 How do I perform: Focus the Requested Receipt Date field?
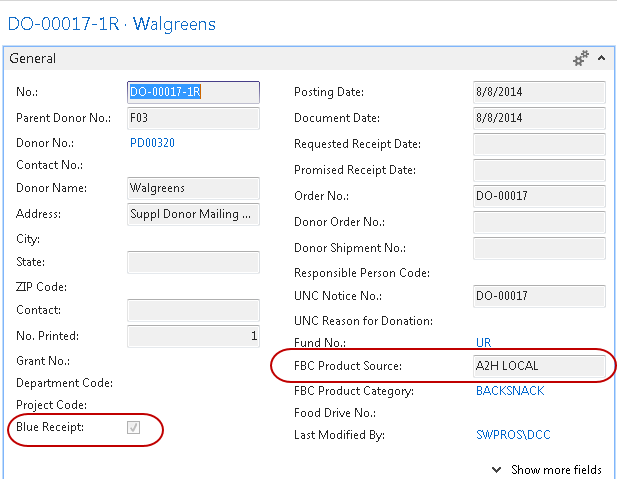click(539, 144)
